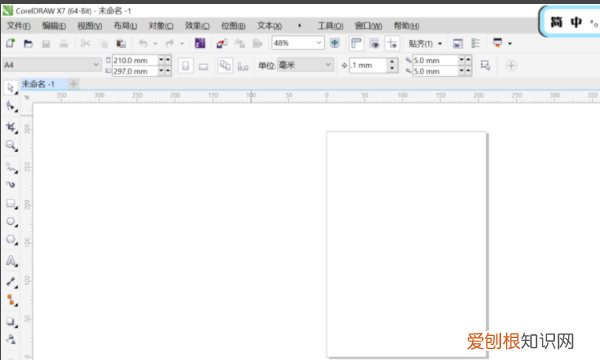This screenshot has width=600, height=360.
Task: Select the Artistic Media tool
Action: (x=11, y=185)
